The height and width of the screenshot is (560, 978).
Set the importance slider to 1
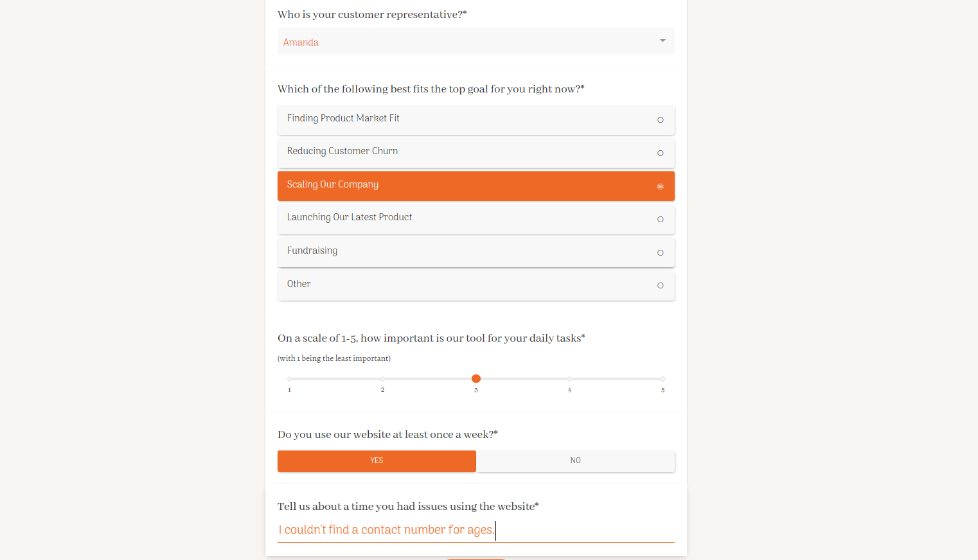click(290, 379)
